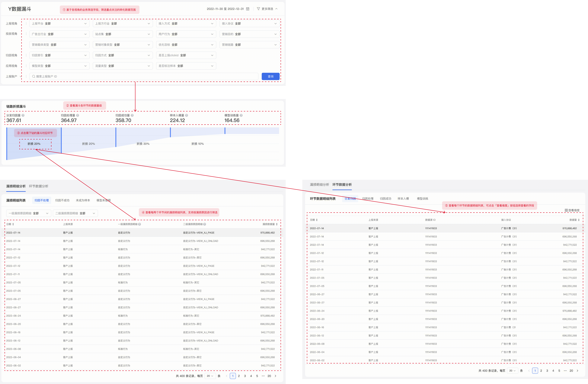Click the calendar icon beside date range

[x=248, y=9]
